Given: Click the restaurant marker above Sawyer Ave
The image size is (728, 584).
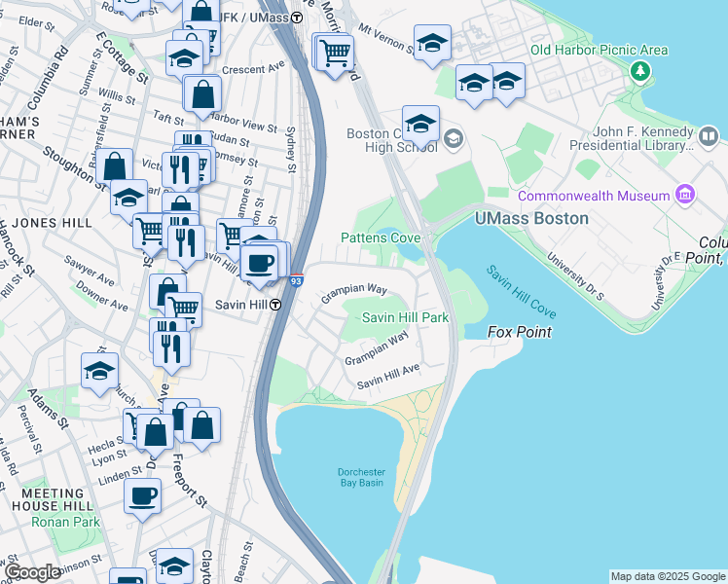Looking at the screenshot, I should (186, 243).
